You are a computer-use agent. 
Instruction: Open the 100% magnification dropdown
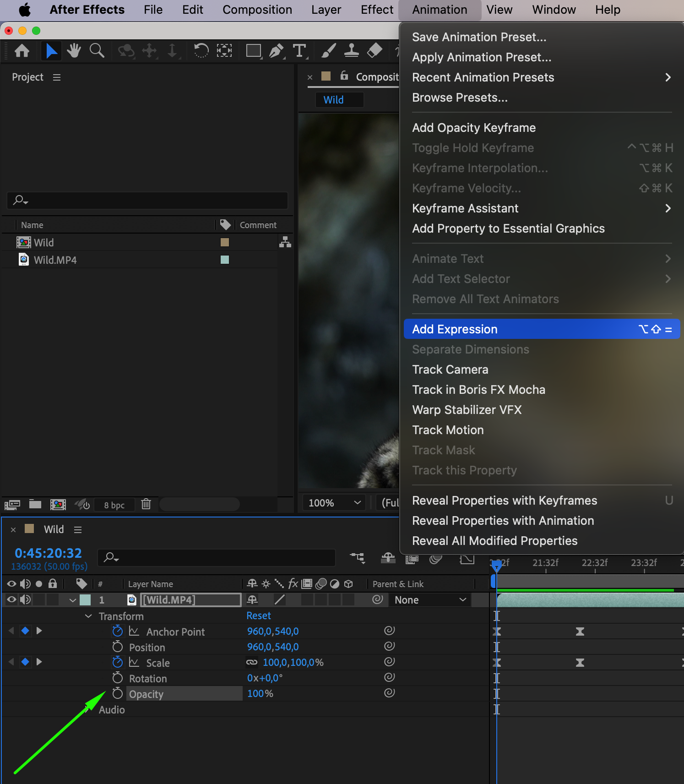click(334, 503)
